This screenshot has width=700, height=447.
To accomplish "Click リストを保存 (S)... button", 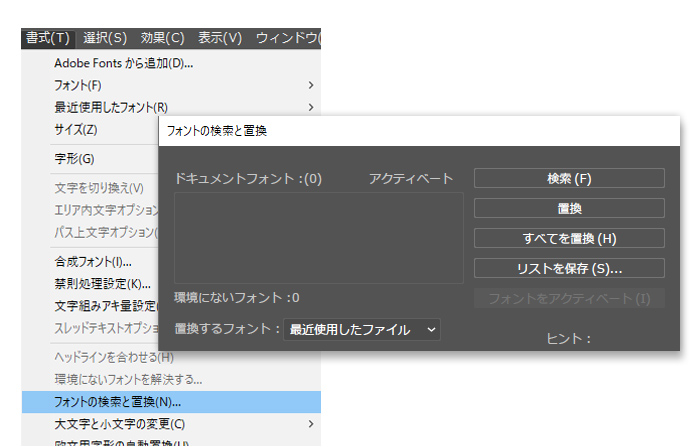I will (568, 268).
